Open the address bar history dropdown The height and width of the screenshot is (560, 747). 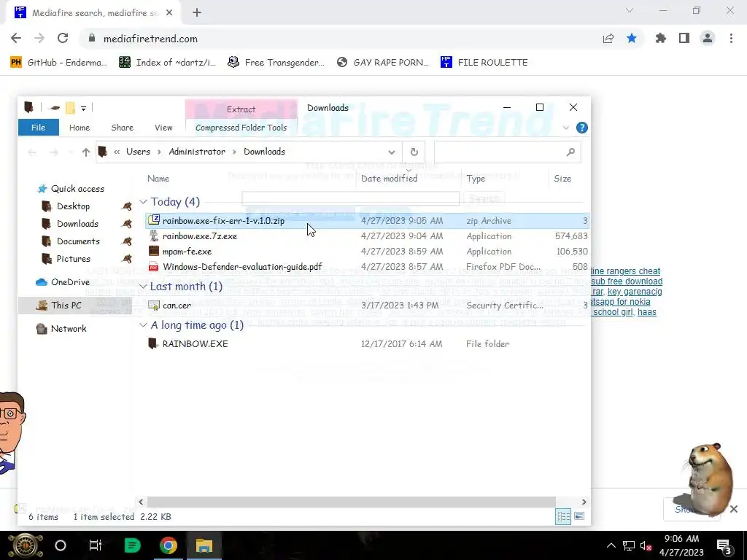392,152
